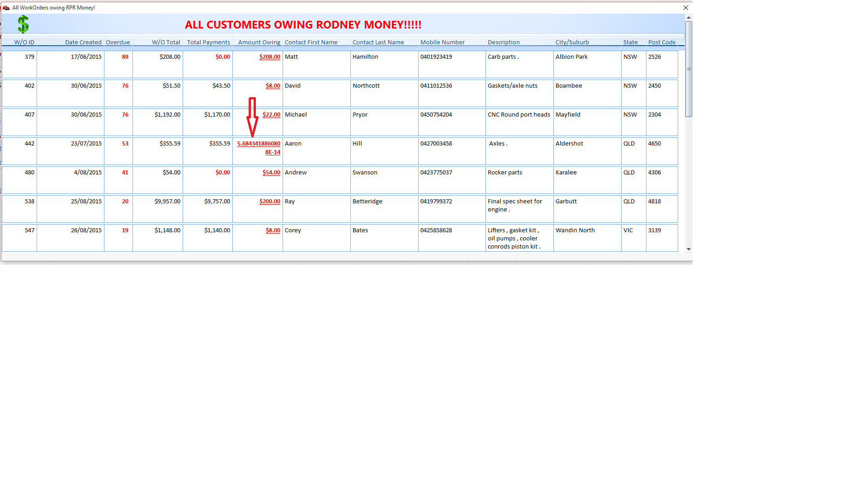The image size is (868, 488).
Task: Click the Mobile Number column header
Action: tap(443, 42)
